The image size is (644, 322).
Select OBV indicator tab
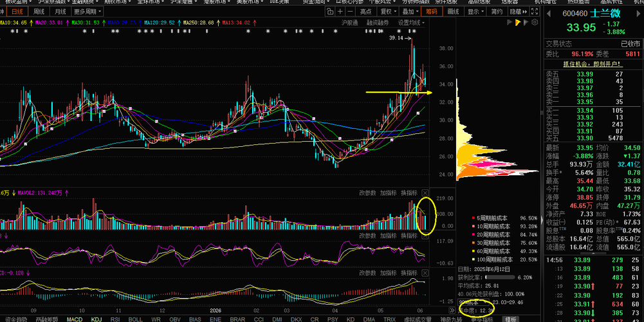pos(175,319)
